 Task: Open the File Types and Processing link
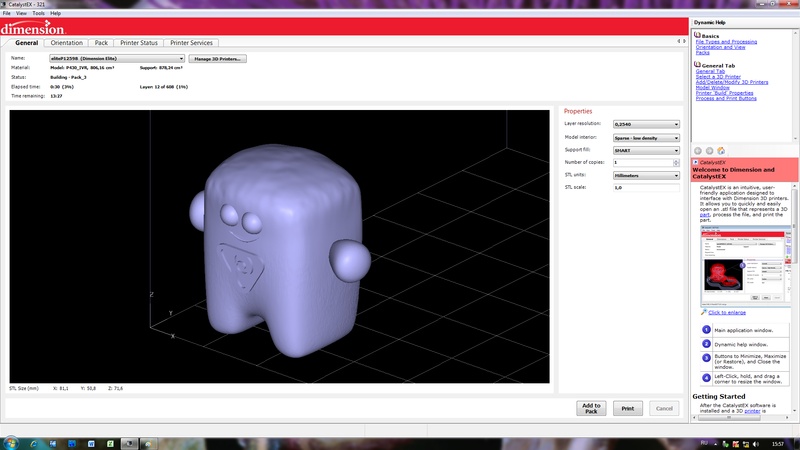click(726, 42)
